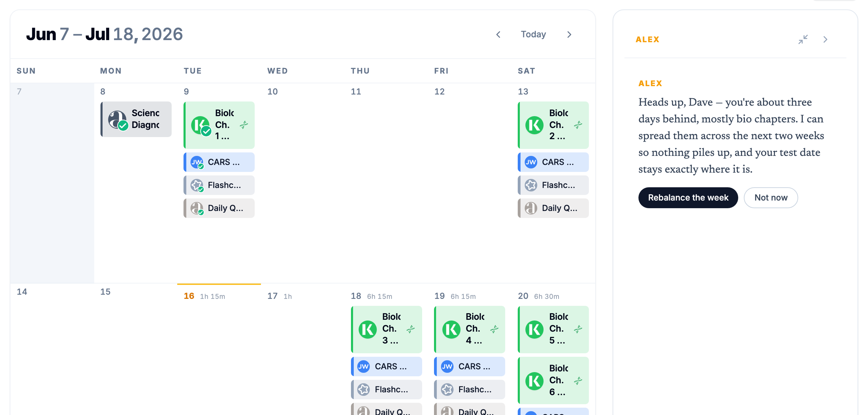Image resolution: width=868 pixels, height=415 pixels.
Task: Click DNA icon on Biology Ch. 6 card
Action: [578, 380]
